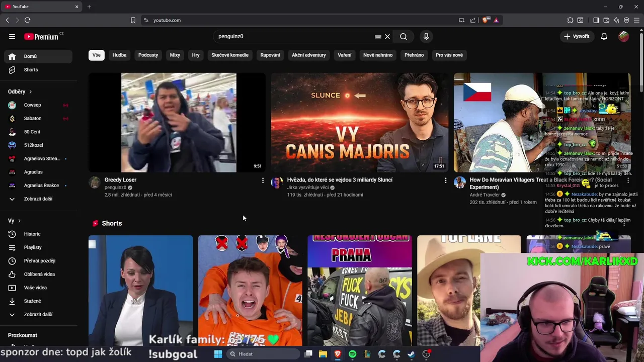This screenshot has height=362, width=644.
Task: Click the YouTube Premium logo
Action: click(41, 37)
